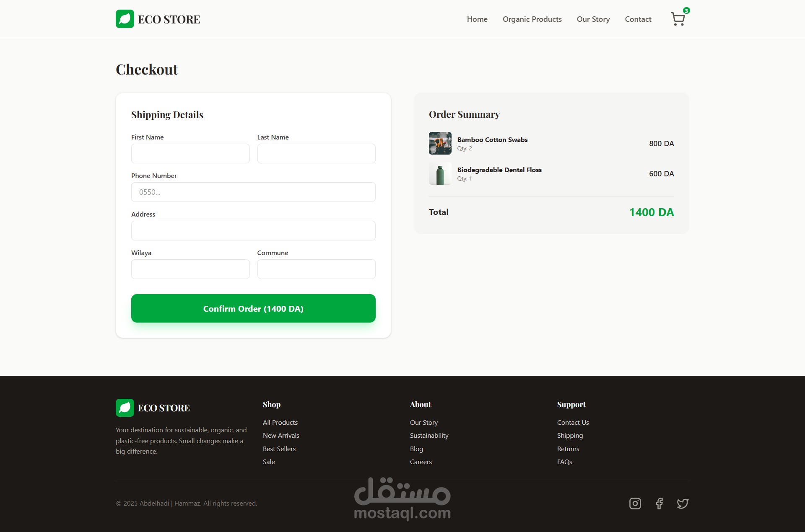Open Organic Products nav item
Viewport: 805px width, 532px height.
532,19
